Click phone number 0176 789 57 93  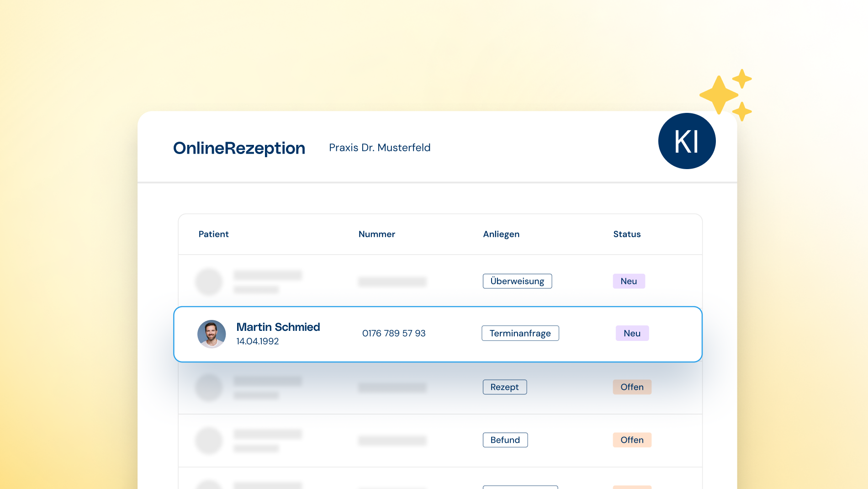394,333
